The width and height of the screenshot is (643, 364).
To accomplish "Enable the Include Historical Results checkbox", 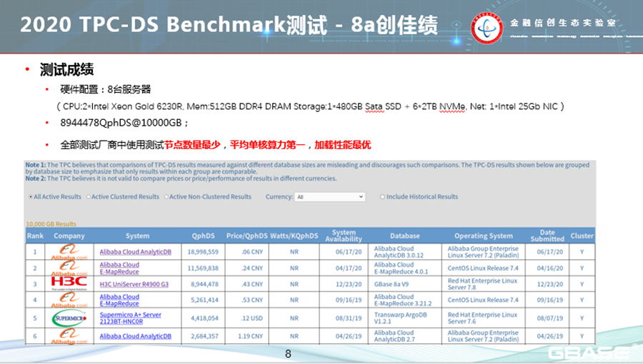I will point(382,197).
